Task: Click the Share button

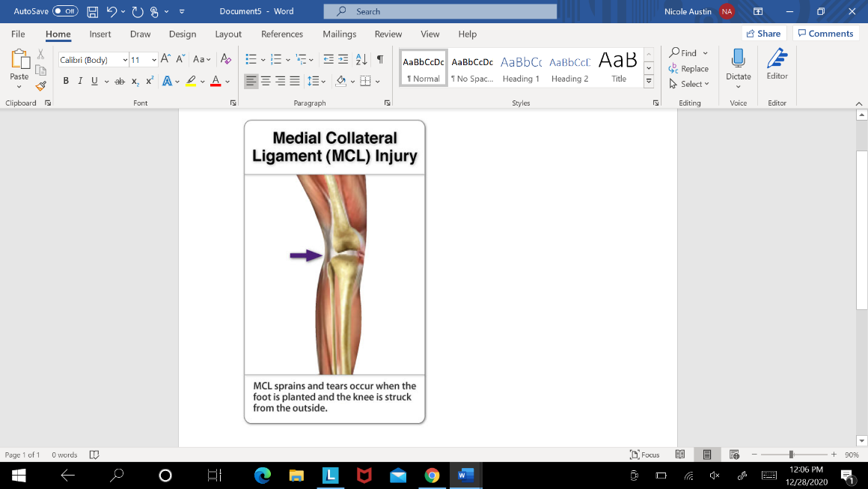Action: [x=762, y=34]
